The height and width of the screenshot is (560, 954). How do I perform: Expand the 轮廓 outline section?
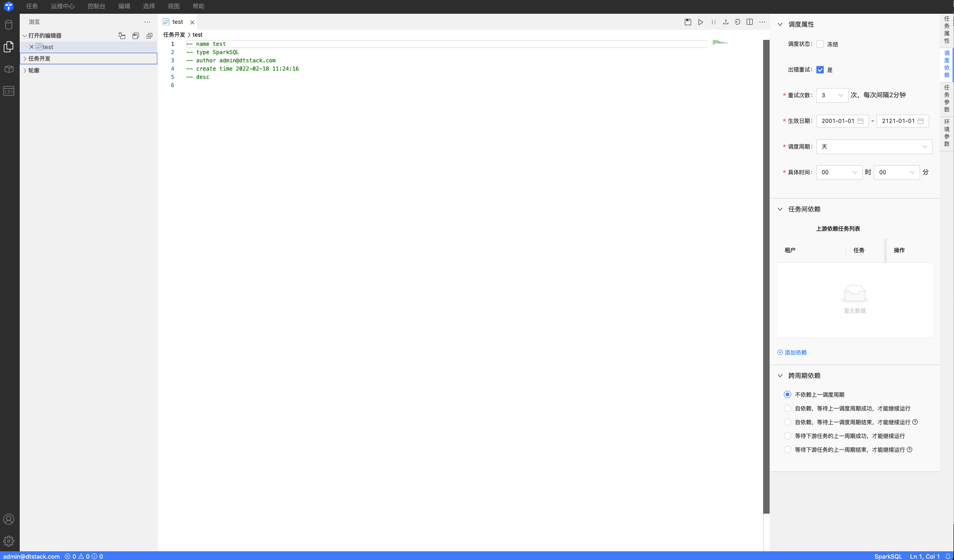point(25,71)
